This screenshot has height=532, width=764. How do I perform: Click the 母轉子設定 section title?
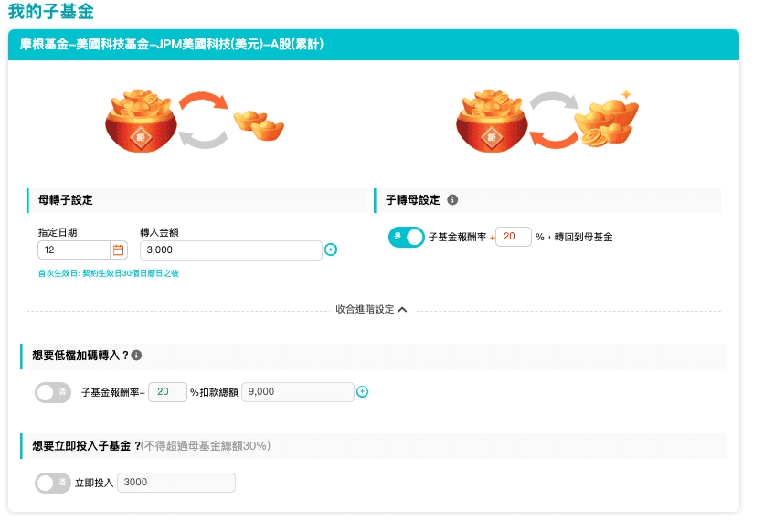[65, 200]
